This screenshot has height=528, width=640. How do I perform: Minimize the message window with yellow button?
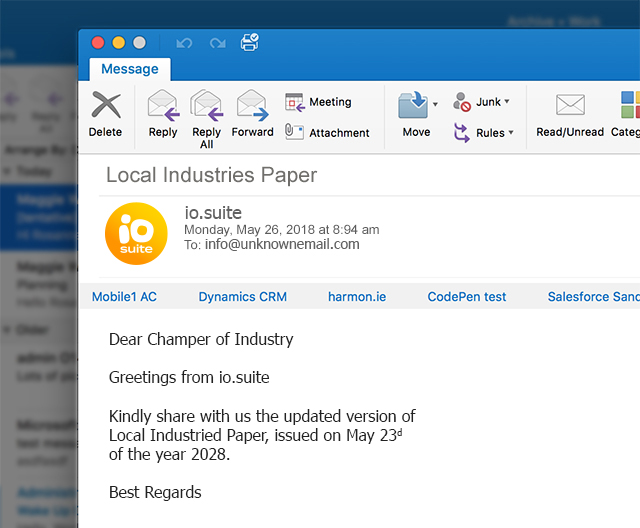click(x=119, y=42)
